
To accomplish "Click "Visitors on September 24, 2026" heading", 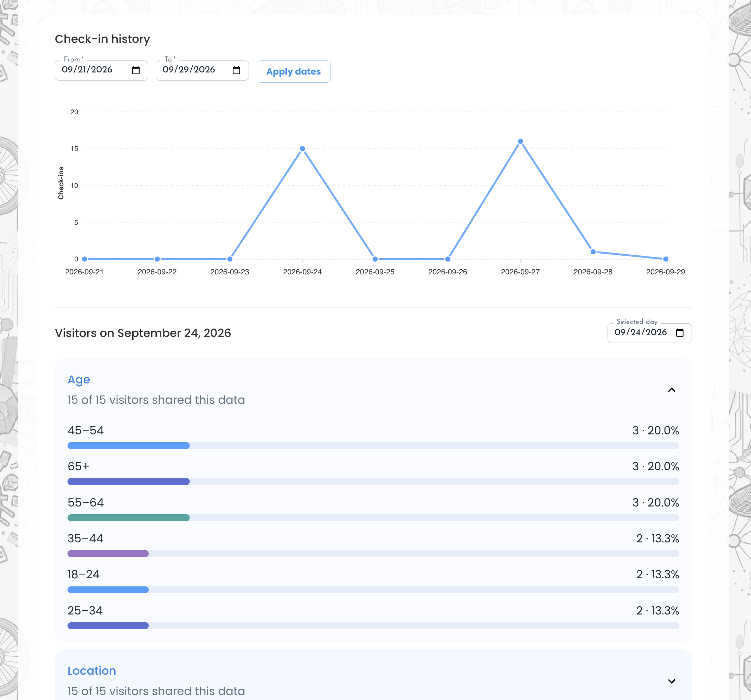I will (143, 333).
